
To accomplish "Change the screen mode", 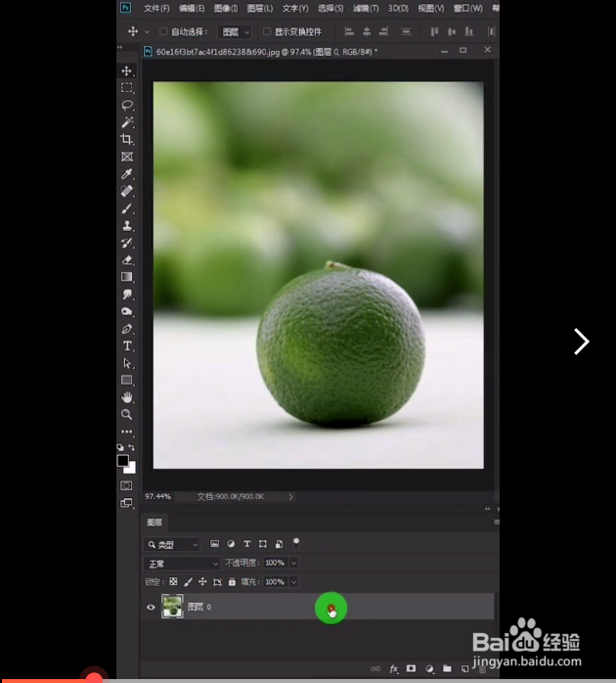I will pos(126,503).
